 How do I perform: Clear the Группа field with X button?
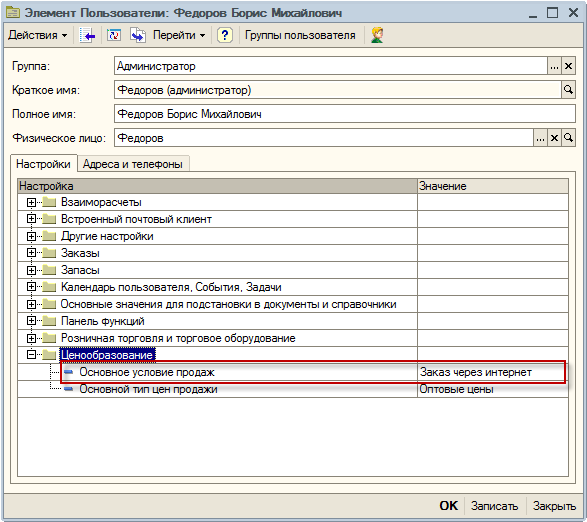568,66
